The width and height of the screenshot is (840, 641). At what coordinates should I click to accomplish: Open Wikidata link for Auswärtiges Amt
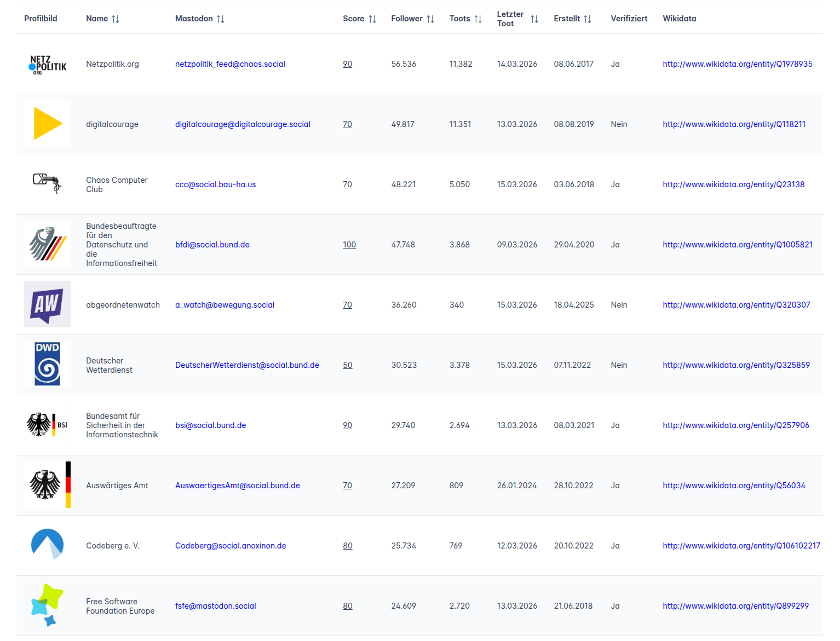(x=734, y=486)
